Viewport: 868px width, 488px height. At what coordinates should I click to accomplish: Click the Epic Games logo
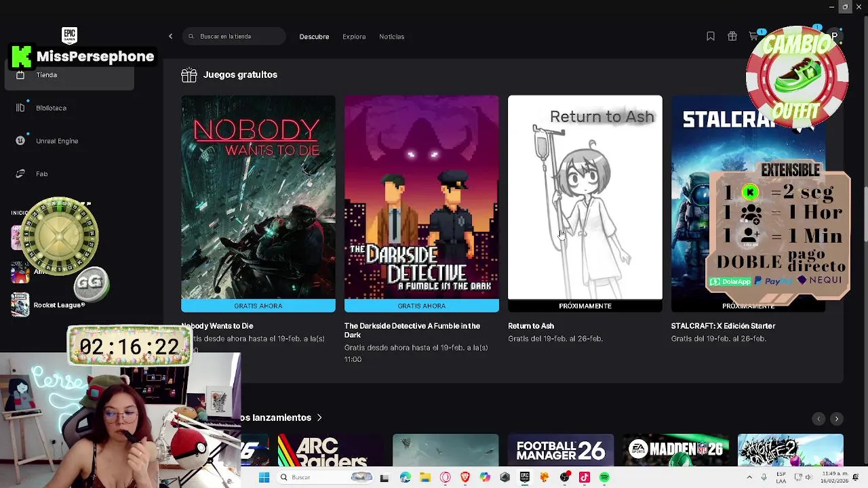pyautogui.click(x=69, y=35)
